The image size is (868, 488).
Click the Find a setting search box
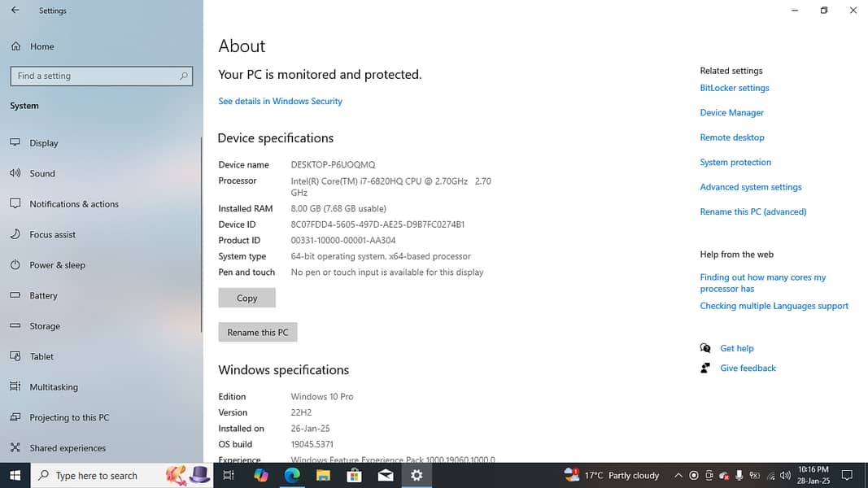point(101,76)
